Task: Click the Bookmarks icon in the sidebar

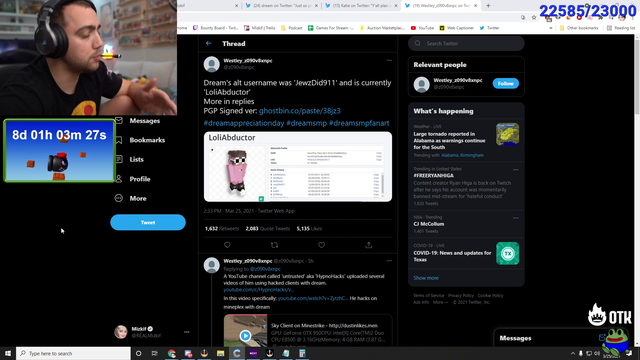Action: [119, 140]
